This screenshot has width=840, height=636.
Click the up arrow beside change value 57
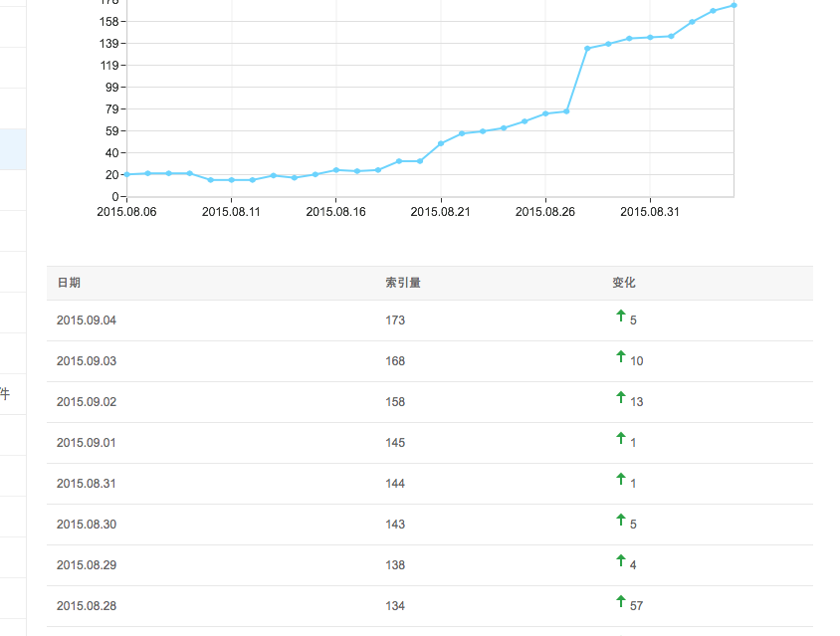pyautogui.click(x=621, y=601)
